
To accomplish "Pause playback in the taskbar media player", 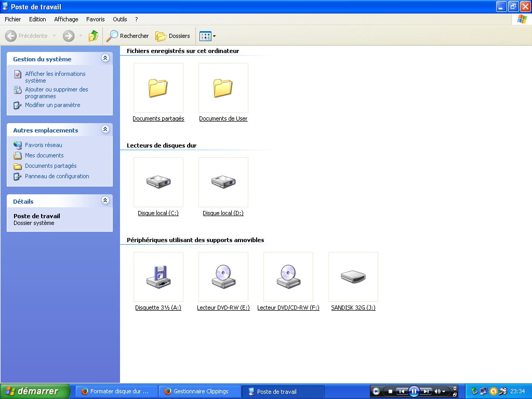I will (414, 391).
